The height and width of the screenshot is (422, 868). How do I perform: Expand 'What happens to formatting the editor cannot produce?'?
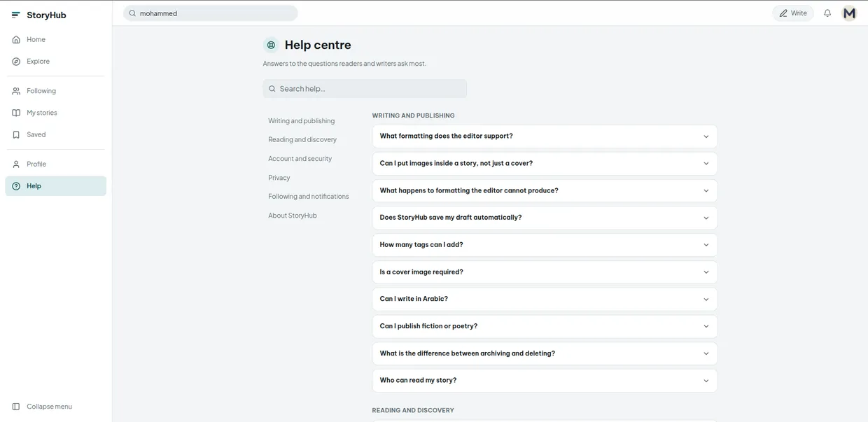point(545,191)
